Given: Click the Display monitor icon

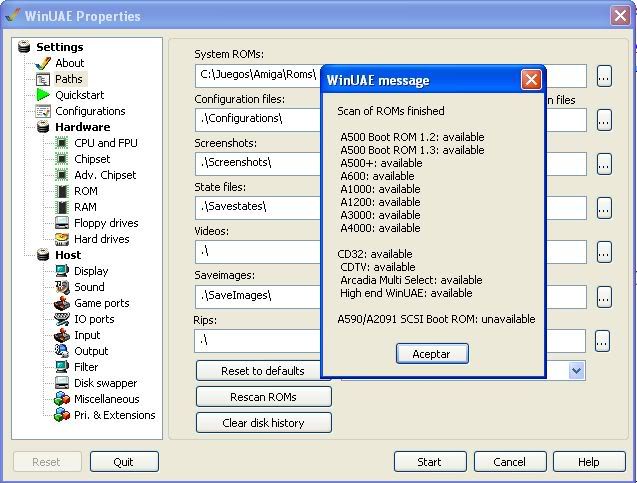Looking at the screenshot, I should (62, 271).
